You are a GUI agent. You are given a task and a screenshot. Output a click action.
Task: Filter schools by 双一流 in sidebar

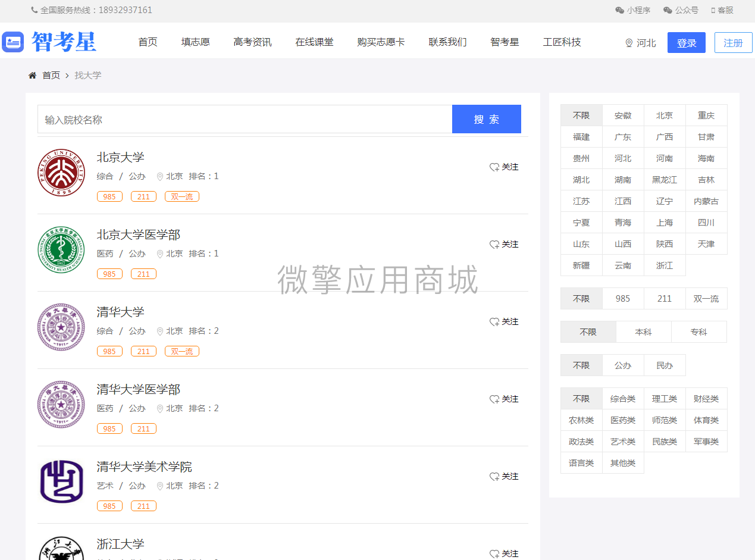pos(706,299)
